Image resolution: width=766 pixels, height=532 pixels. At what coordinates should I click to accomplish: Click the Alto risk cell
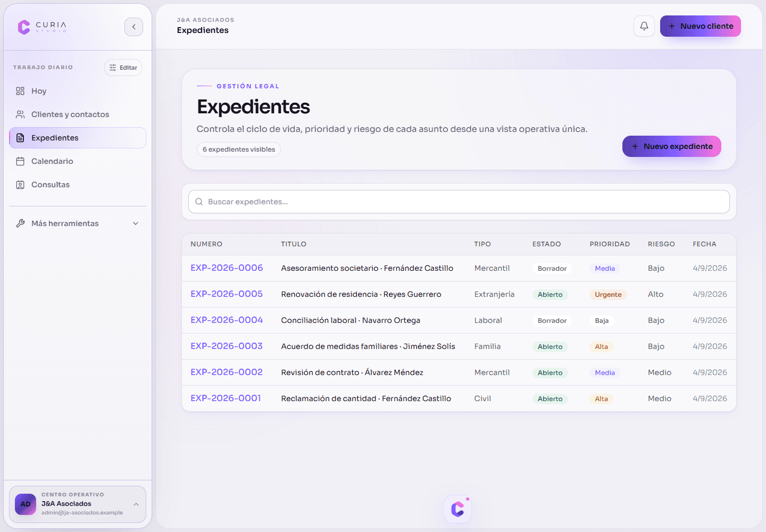(x=655, y=294)
